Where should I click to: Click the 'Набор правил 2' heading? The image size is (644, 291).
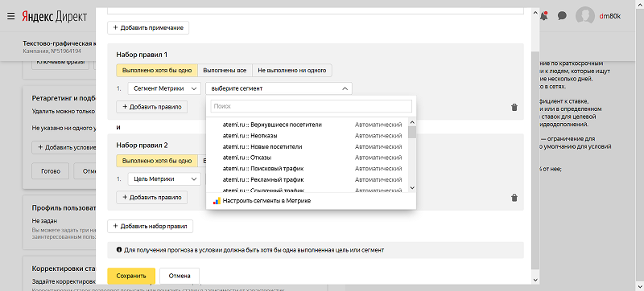[x=142, y=145]
